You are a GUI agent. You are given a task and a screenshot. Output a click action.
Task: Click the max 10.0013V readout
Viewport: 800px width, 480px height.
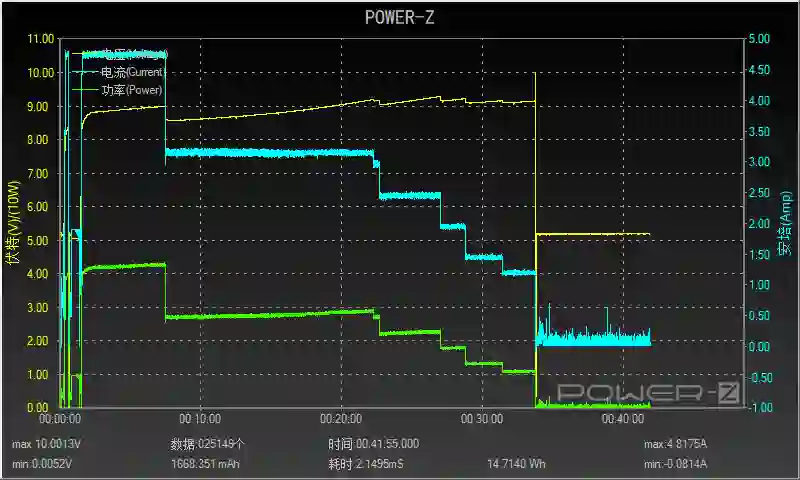click(46, 444)
